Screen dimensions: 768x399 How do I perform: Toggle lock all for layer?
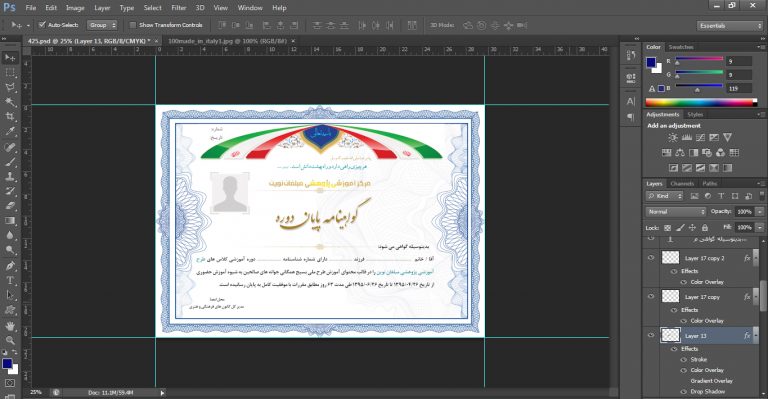tap(705, 228)
